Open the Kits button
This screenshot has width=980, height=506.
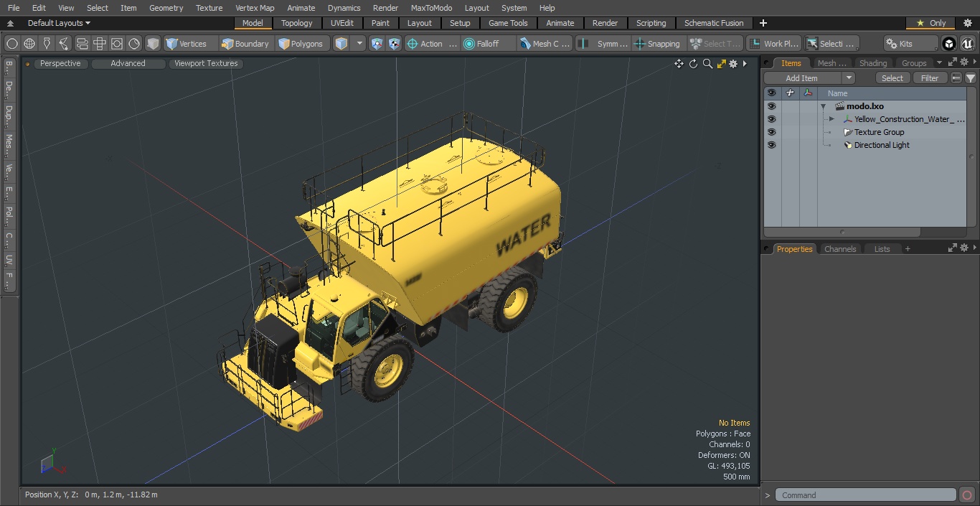[x=910, y=44]
